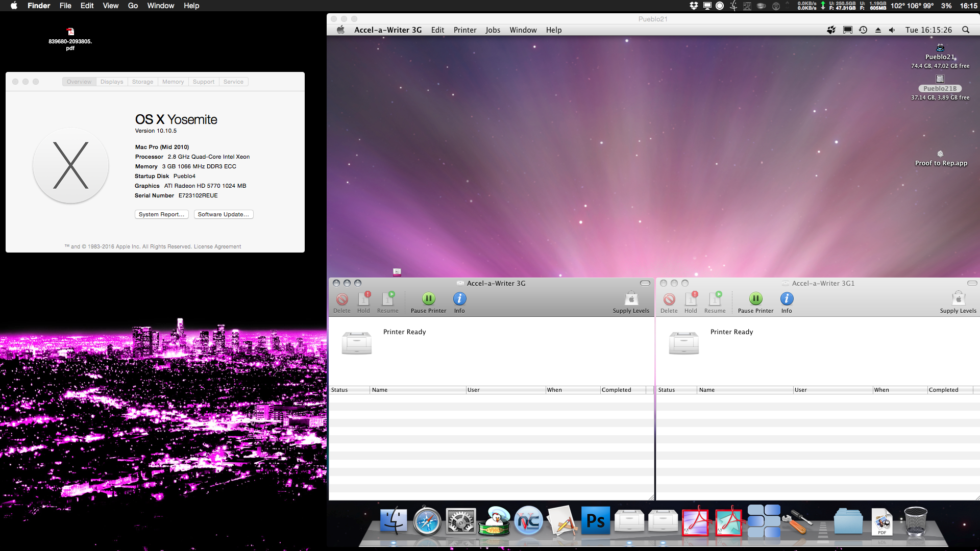Select the Pueblo21B drive icon
980x551 pixels.
click(940, 79)
